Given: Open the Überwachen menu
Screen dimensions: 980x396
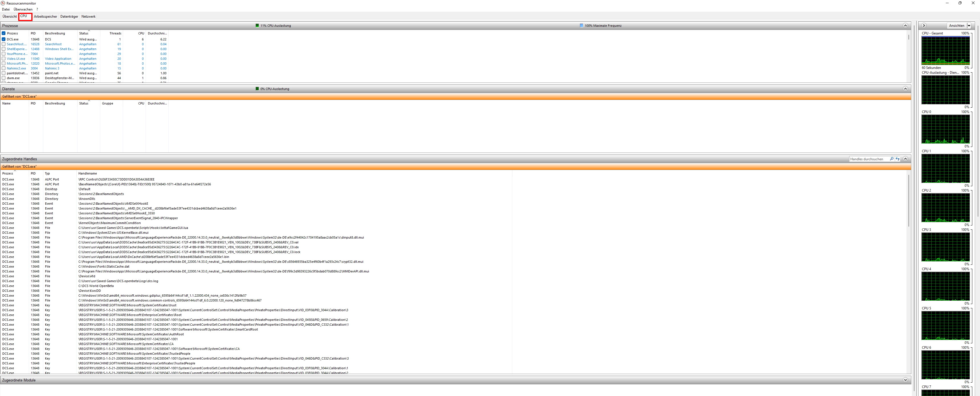Looking at the screenshot, I should coord(23,9).
